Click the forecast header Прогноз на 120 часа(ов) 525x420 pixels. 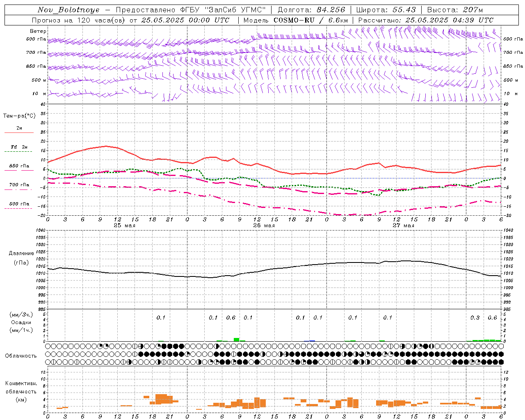pyautogui.click(x=79, y=20)
